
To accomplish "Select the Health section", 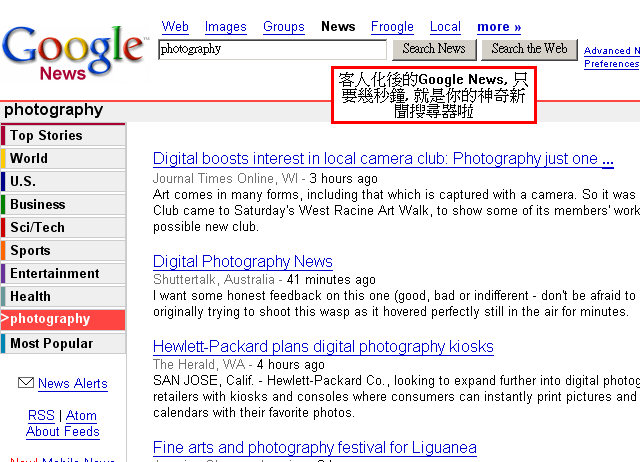I will click(63, 296).
